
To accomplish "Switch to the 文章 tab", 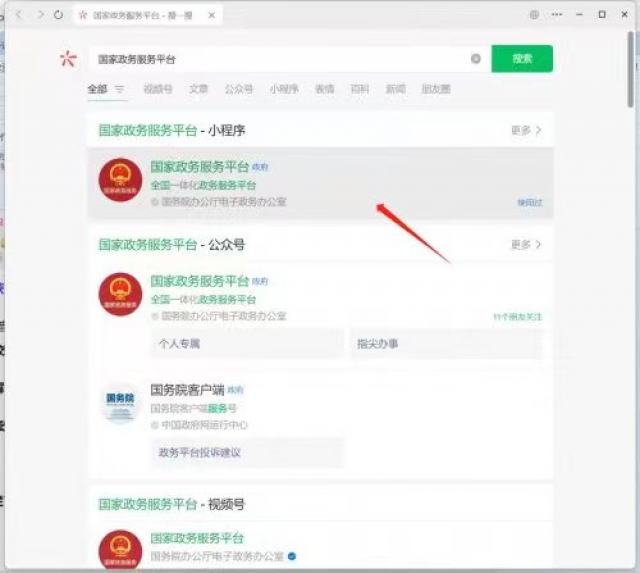I will (x=198, y=89).
